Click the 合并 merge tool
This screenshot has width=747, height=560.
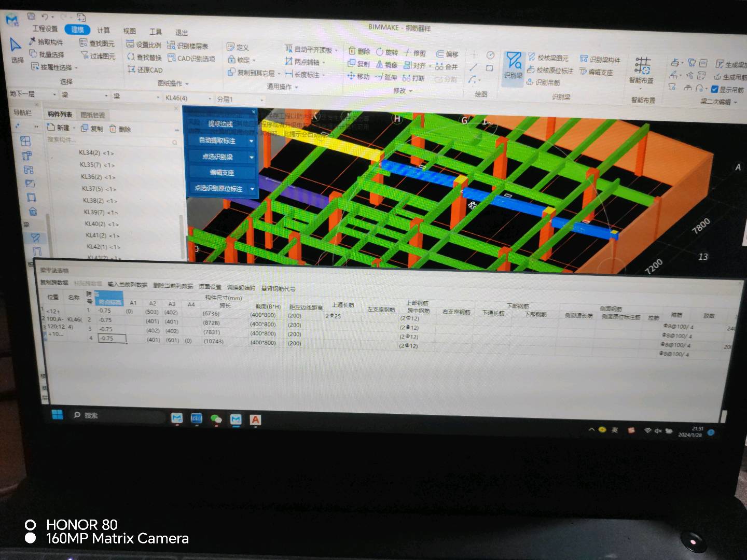tap(447, 66)
